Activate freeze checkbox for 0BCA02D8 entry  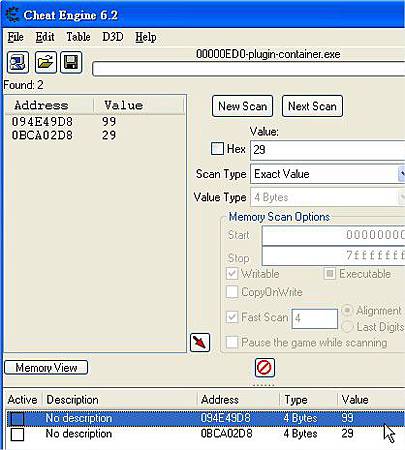[x=17, y=434]
